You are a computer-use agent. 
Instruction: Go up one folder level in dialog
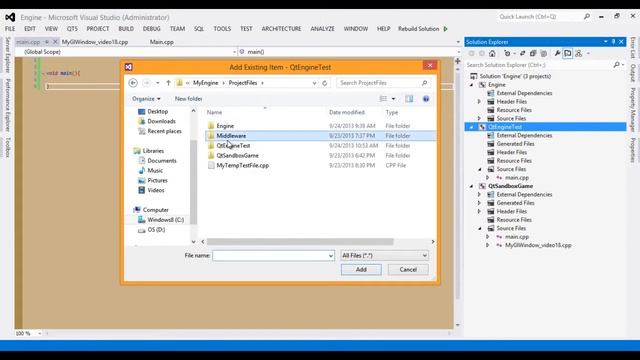tap(168, 83)
